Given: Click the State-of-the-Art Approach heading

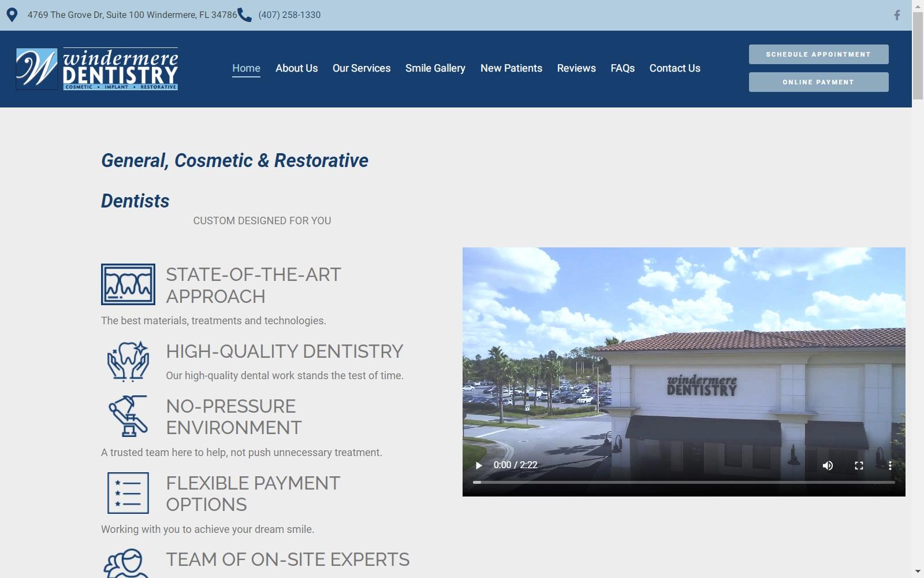Looking at the screenshot, I should 254,286.
